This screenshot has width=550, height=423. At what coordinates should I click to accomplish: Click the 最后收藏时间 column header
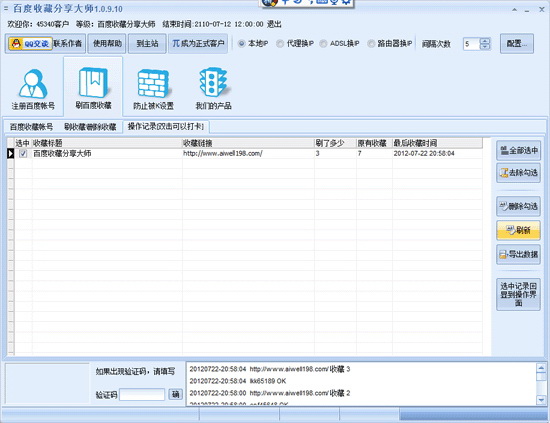tap(437, 143)
